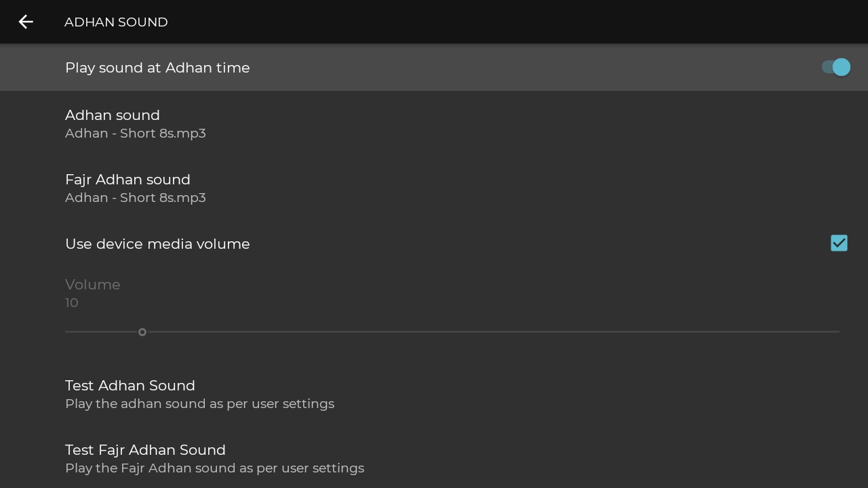Image resolution: width=868 pixels, height=488 pixels.
Task: Open the Adhan sound selection
Action: point(434,123)
